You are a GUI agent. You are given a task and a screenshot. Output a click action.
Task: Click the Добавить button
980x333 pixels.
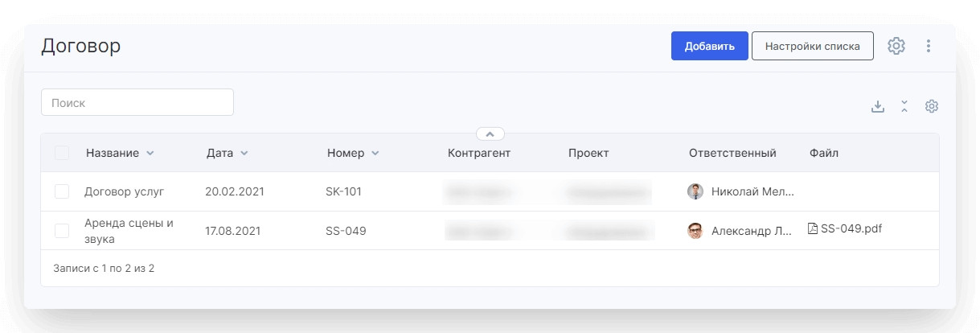709,46
